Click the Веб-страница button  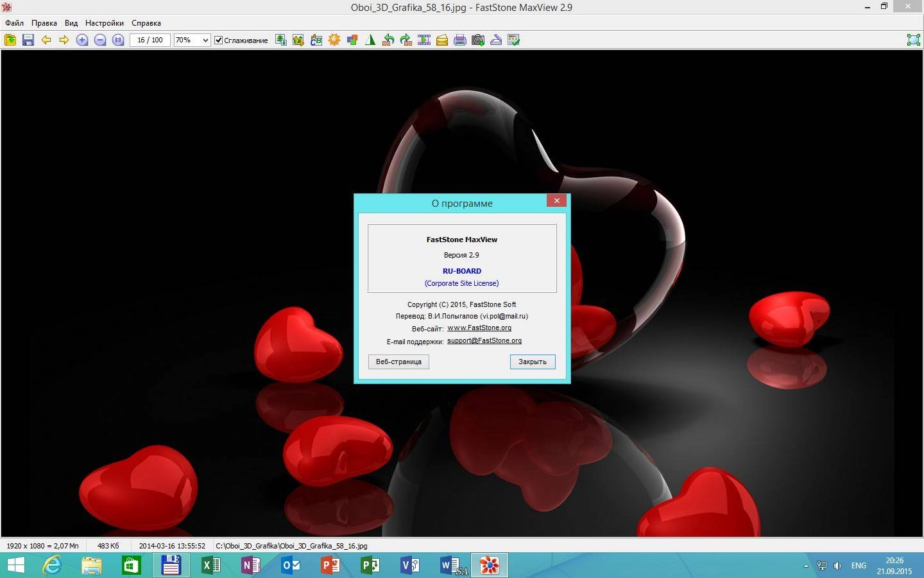point(398,362)
